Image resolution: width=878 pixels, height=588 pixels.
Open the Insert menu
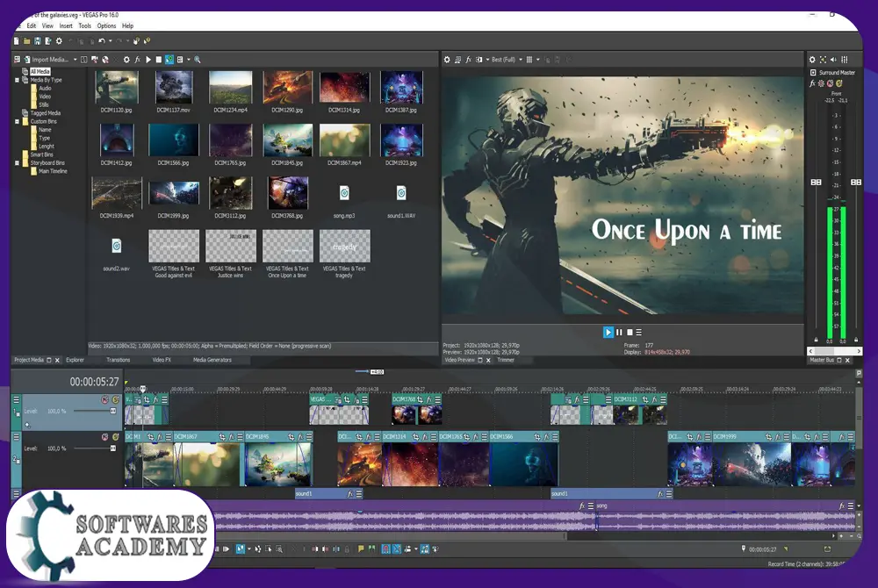[x=66, y=25]
